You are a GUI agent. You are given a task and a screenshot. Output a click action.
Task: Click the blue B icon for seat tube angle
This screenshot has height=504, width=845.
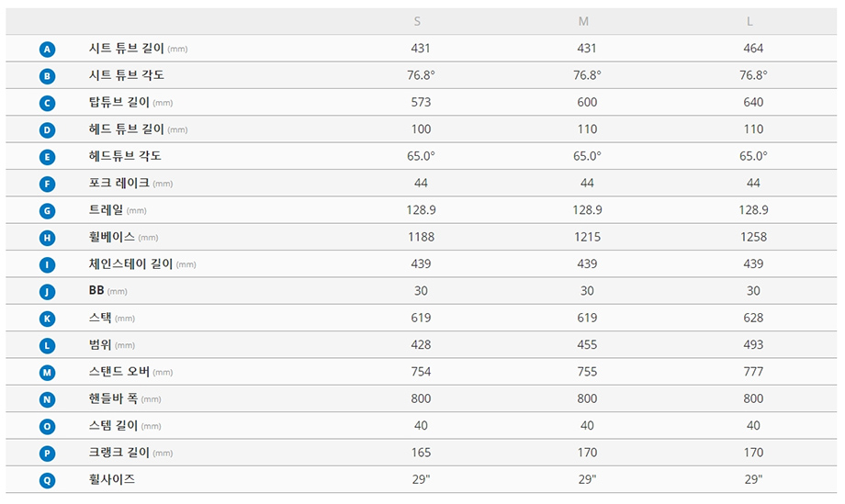tap(48, 76)
